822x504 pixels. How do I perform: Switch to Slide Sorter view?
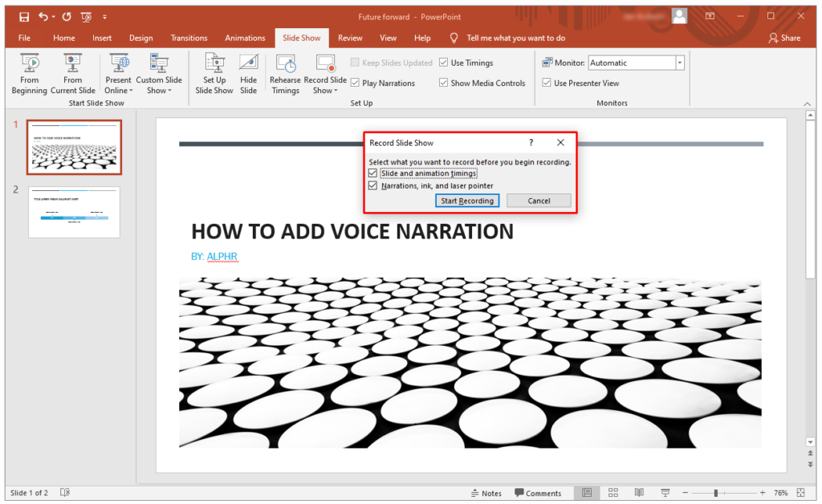(612, 493)
